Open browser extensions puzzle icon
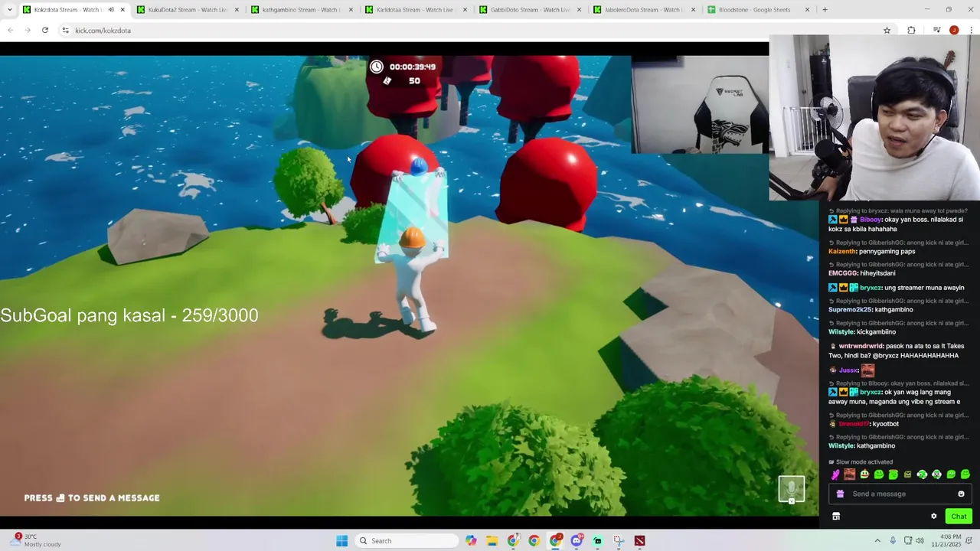 pos(911,31)
